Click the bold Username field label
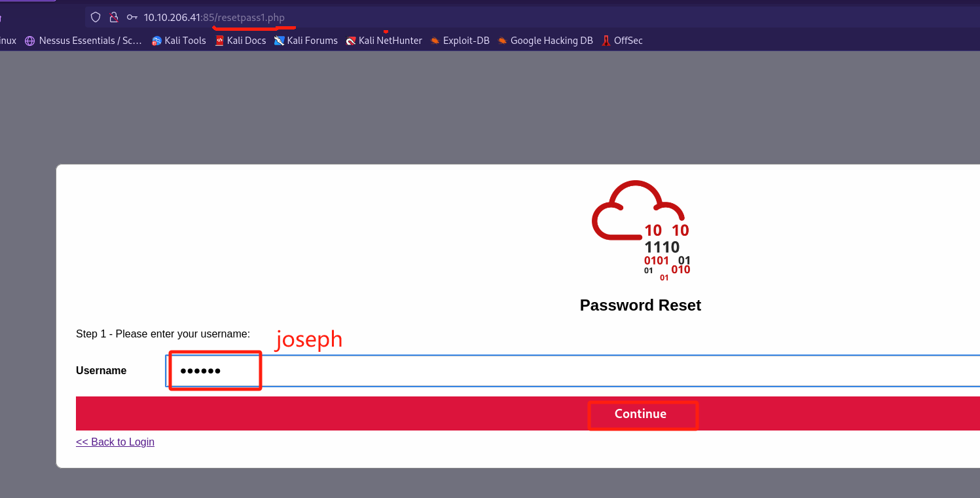 click(101, 371)
